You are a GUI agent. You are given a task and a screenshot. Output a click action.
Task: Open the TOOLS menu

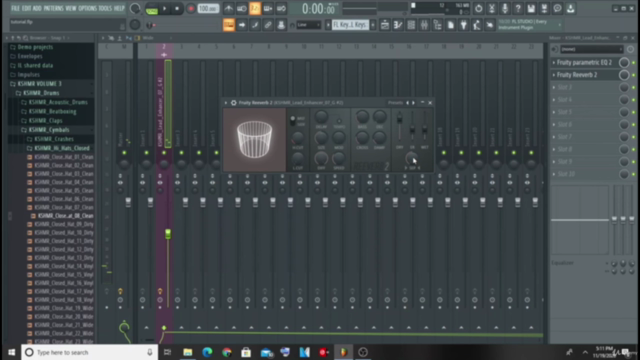tap(105, 8)
